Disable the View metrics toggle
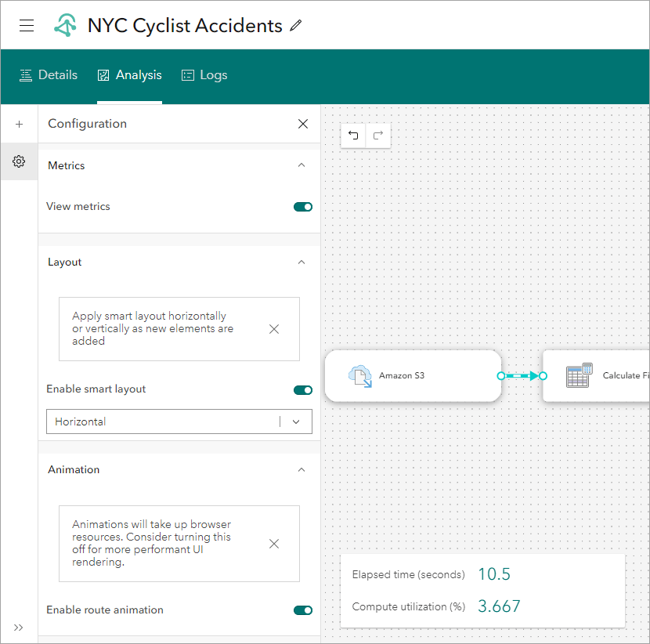 302,206
